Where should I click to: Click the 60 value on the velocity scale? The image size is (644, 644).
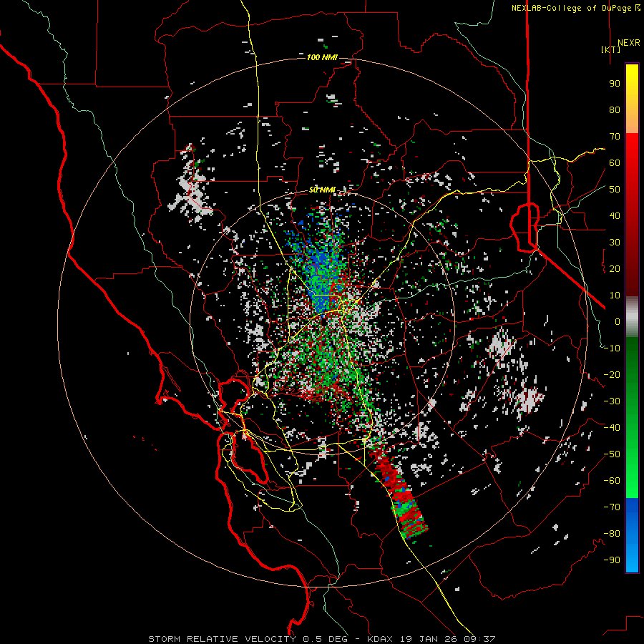click(615, 162)
